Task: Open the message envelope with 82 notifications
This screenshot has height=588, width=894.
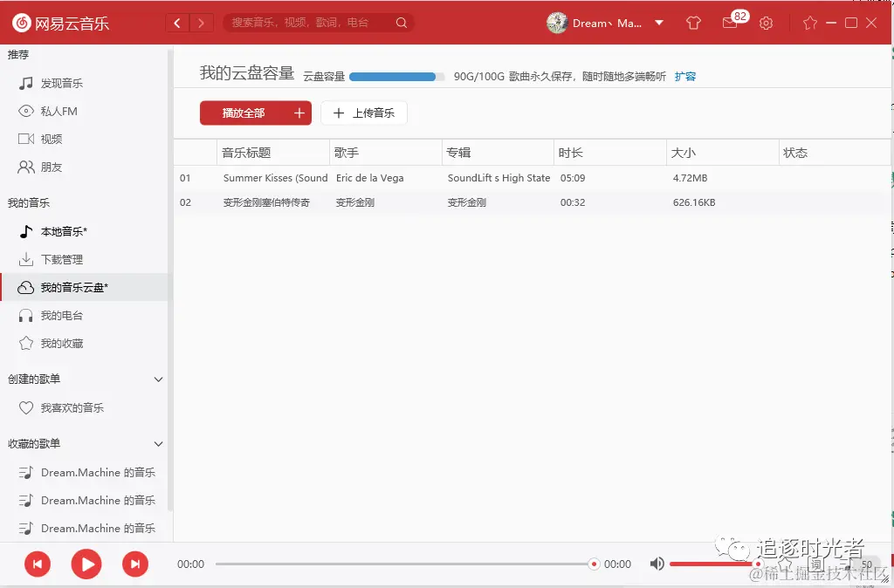Action: pyautogui.click(x=731, y=24)
